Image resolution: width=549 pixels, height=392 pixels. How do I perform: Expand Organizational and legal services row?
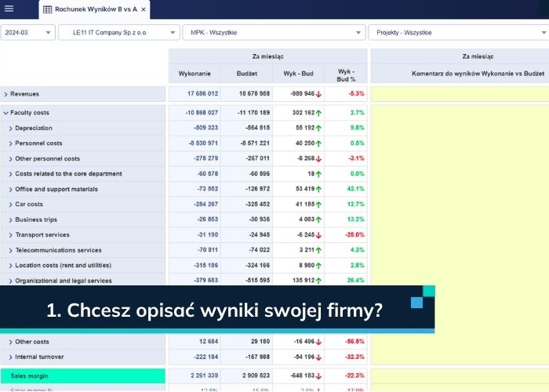(10, 281)
